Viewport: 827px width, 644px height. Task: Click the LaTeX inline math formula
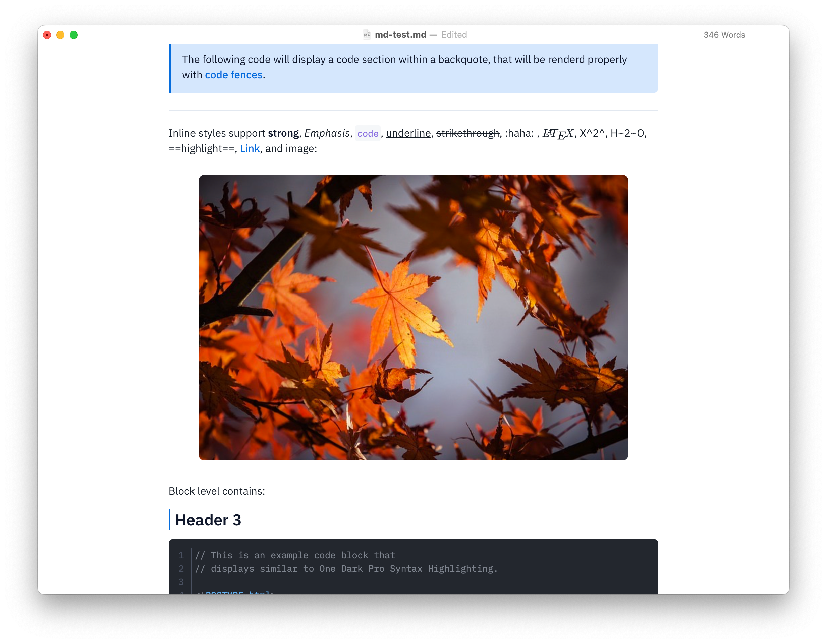pos(558,134)
